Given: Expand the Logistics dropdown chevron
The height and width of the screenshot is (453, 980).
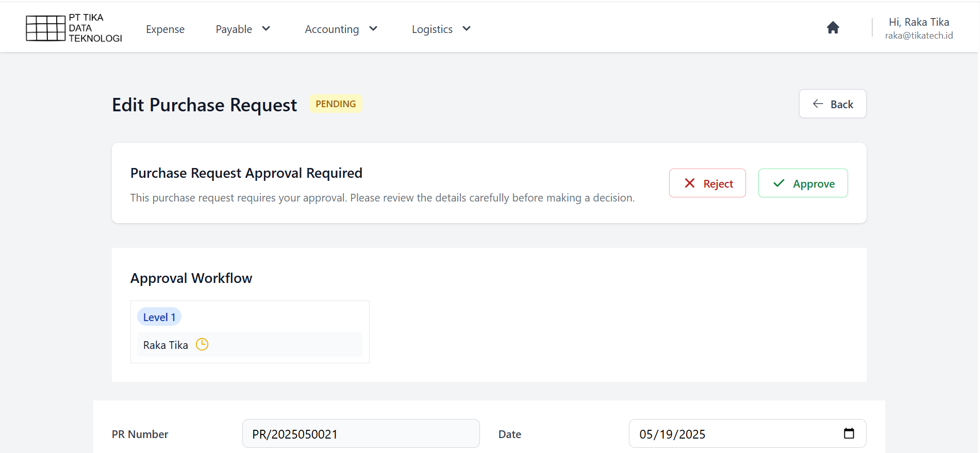Looking at the screenshot, I should 467,29.
